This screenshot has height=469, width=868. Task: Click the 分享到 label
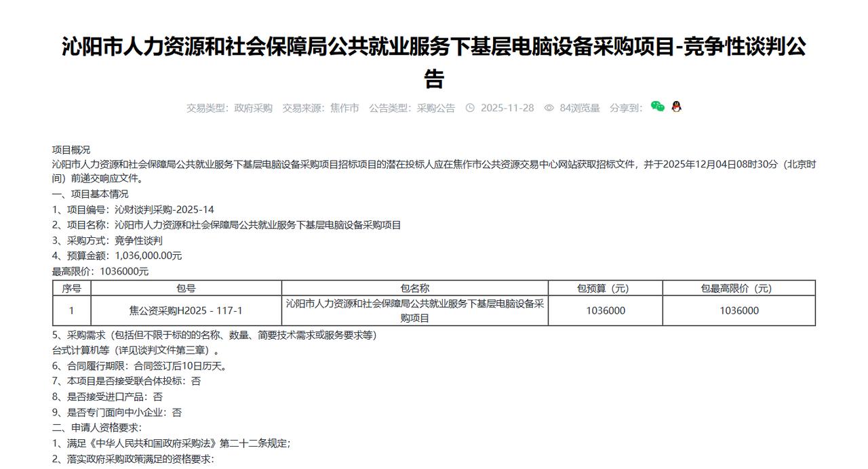point(626,108)
